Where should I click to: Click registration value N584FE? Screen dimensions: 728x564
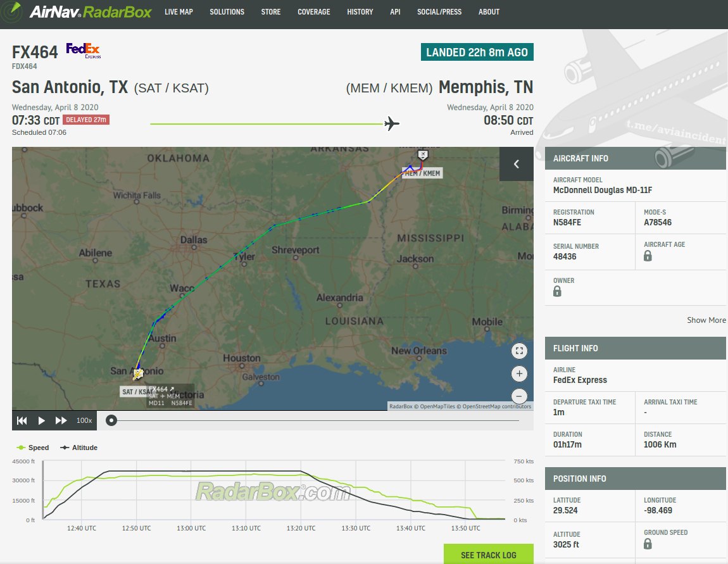coord(567,222)
